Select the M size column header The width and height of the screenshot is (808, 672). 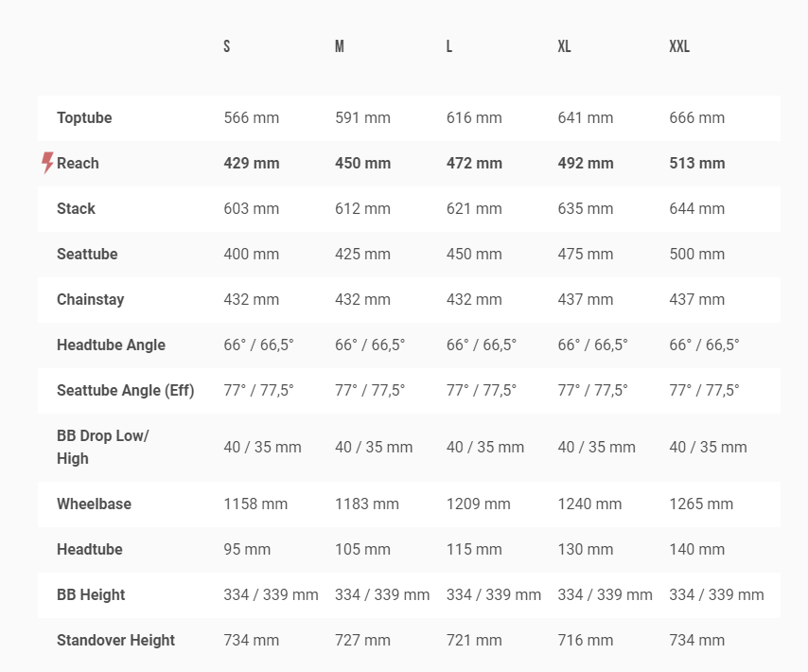tap(340, 46)
